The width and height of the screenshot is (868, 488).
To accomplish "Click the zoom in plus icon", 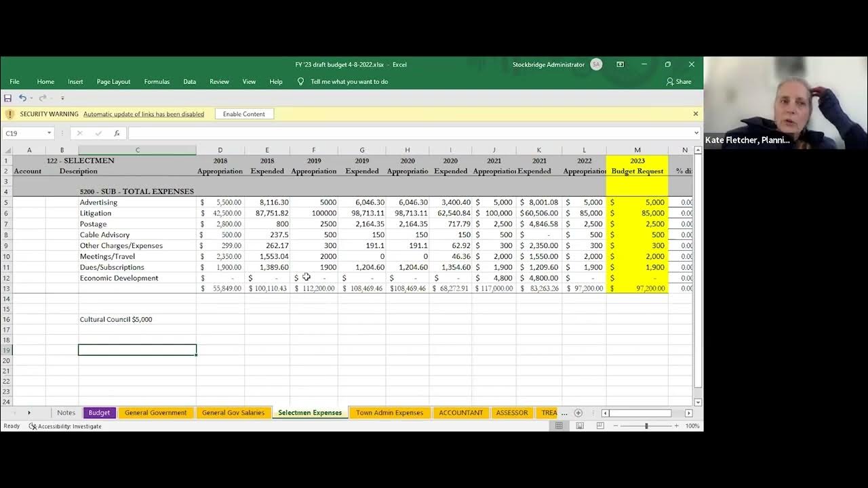I will point(676,426).
